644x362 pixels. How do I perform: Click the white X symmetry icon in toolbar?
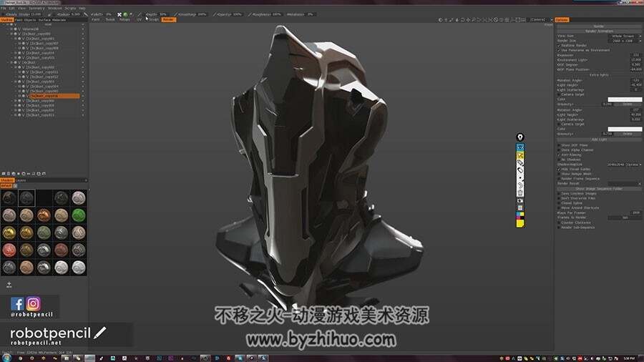pos(119,14)
